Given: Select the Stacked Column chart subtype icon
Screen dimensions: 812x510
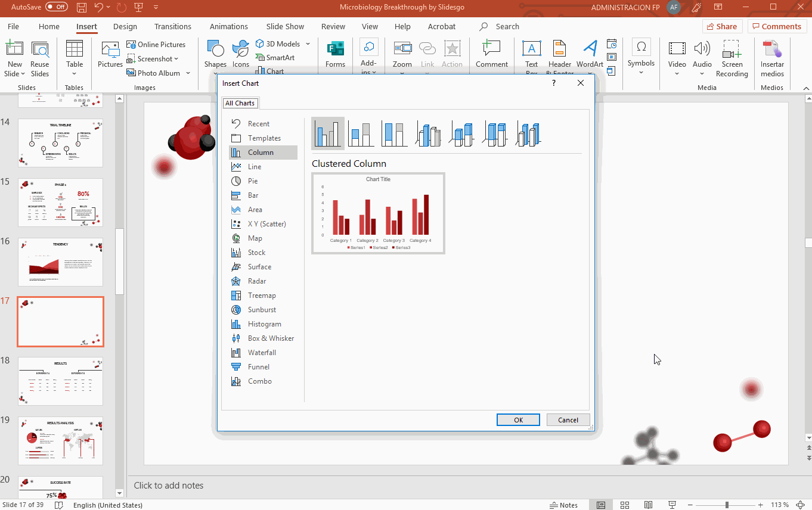Looking at the screenshot, I should pyautogui.click(x=361, y=133).
